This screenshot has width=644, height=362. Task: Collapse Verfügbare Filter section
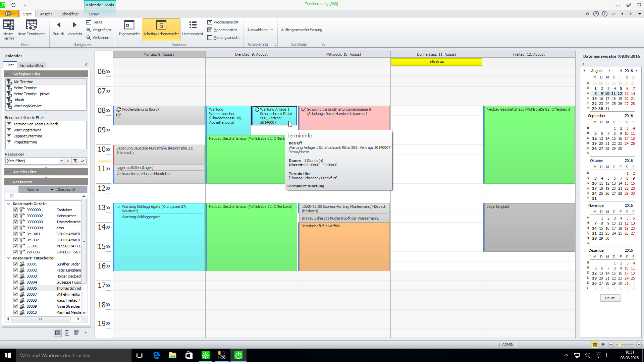pos(7,74)
